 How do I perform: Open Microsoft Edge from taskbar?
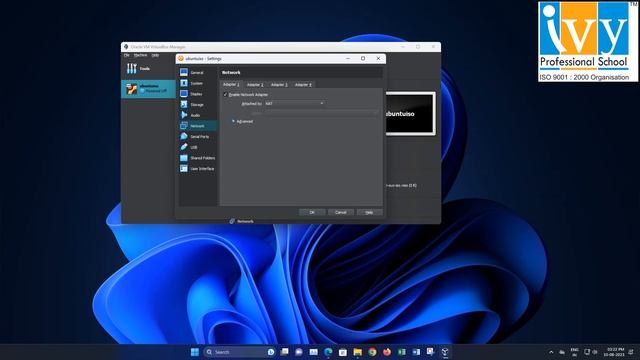(328, 352)
